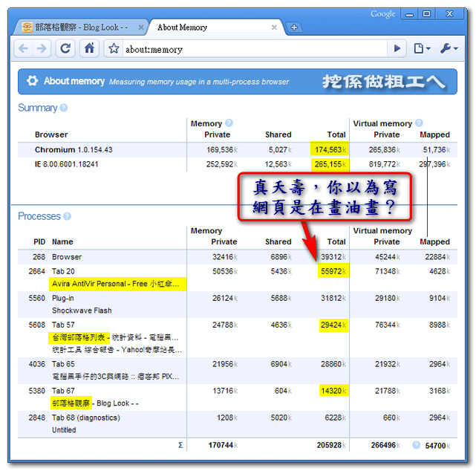Click help icon beside 54700k total
The image size is (476, 471).
click(416, 445)
